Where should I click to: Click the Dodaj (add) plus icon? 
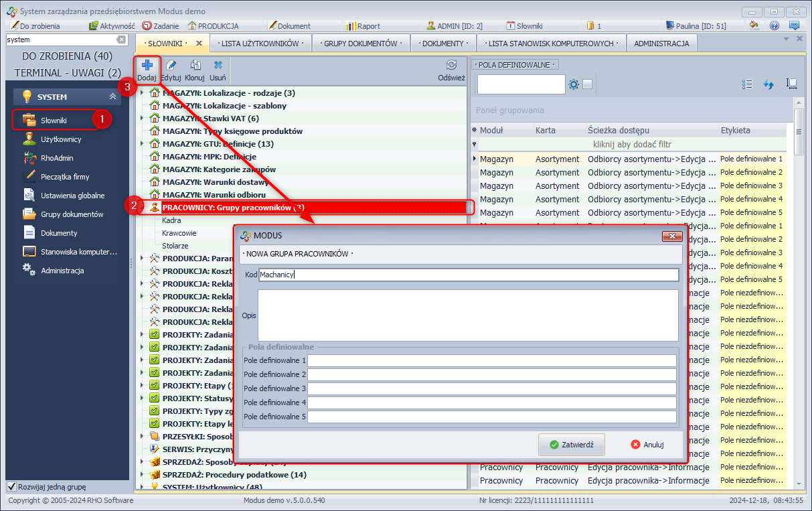(147, 66)
